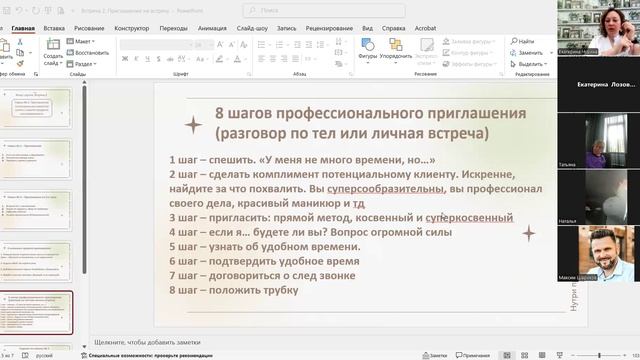Open the font size combo box
This screenshot has height=360, width=640.
coord(204,44)
